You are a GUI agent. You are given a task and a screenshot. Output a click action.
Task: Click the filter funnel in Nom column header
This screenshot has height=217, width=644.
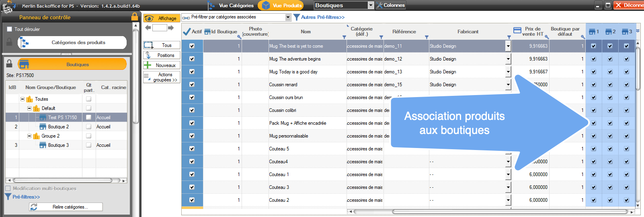click(344, 37)
